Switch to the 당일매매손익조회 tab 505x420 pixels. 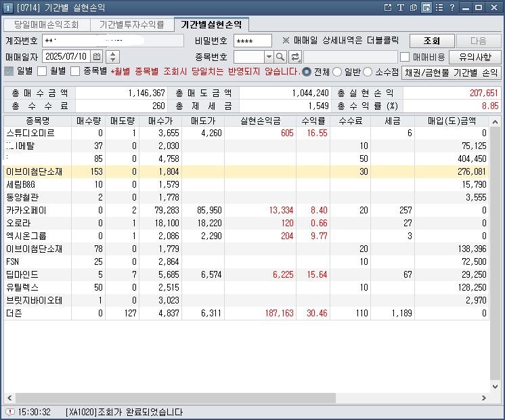tap(46, 24)
